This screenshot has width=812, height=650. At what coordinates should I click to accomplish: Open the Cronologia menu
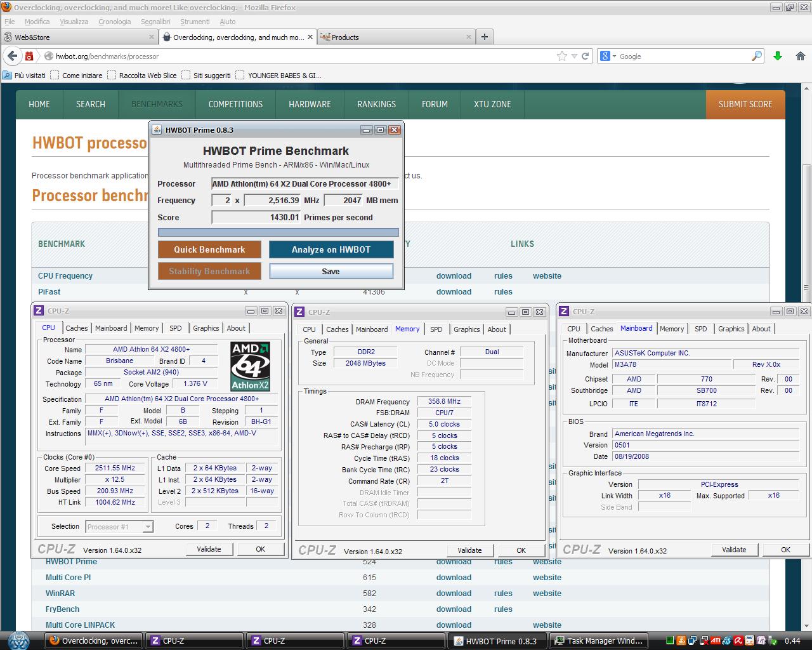click(x=115, y=22)
